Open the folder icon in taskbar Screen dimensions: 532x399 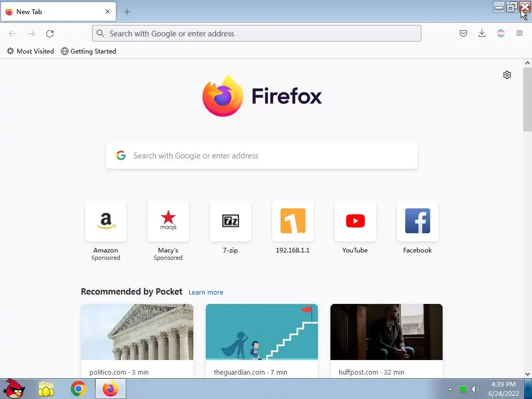[x=46, y=389]
